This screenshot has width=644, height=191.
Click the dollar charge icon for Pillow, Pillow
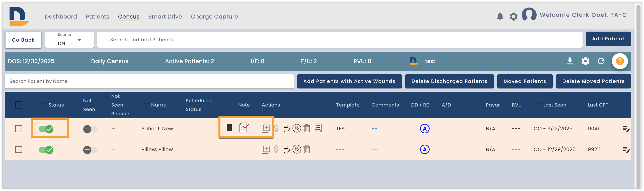(276, 149)
